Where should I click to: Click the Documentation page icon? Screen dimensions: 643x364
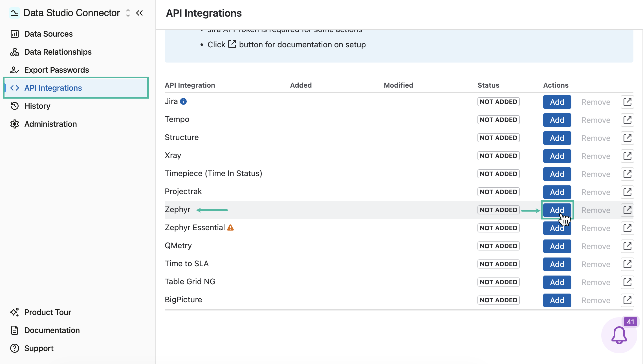click(x=15, y=330)
